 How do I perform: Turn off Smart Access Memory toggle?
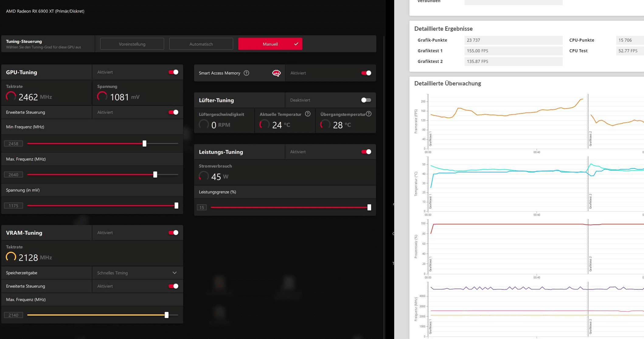(x=366, y=73)
